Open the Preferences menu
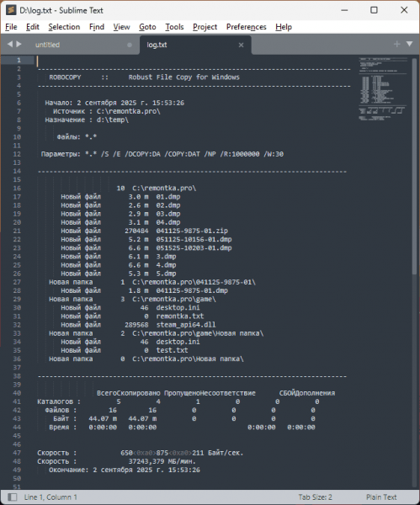Viewport: 420px width, 505px height. tap(246, 27)
